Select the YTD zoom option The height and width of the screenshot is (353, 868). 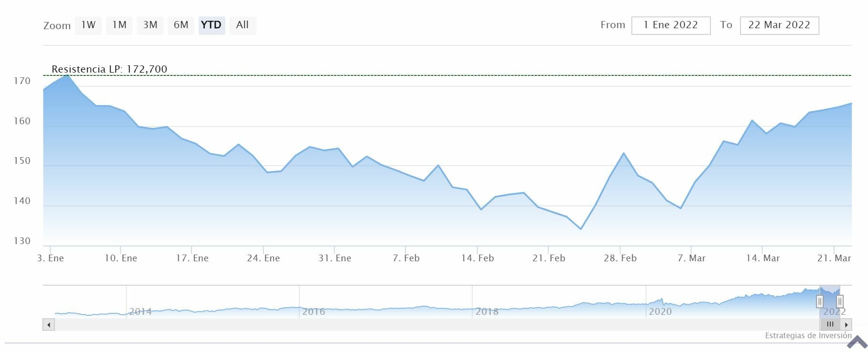212,25
